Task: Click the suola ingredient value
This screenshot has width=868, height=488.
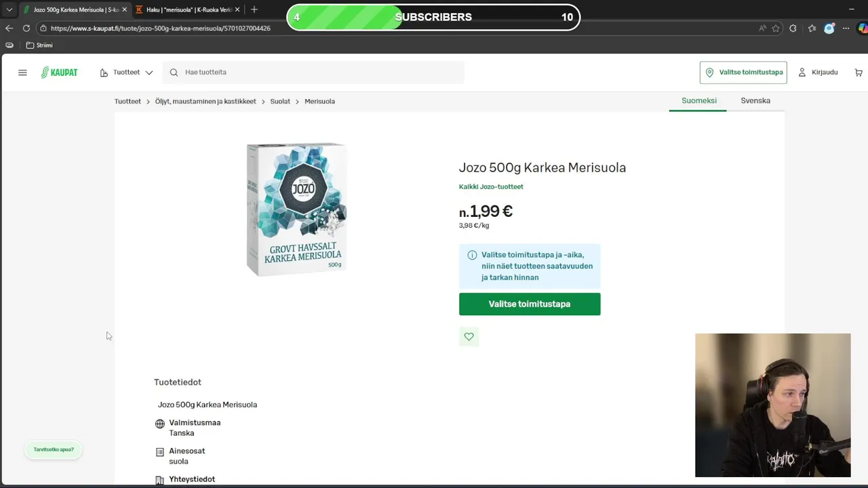Action: (178, 462)
